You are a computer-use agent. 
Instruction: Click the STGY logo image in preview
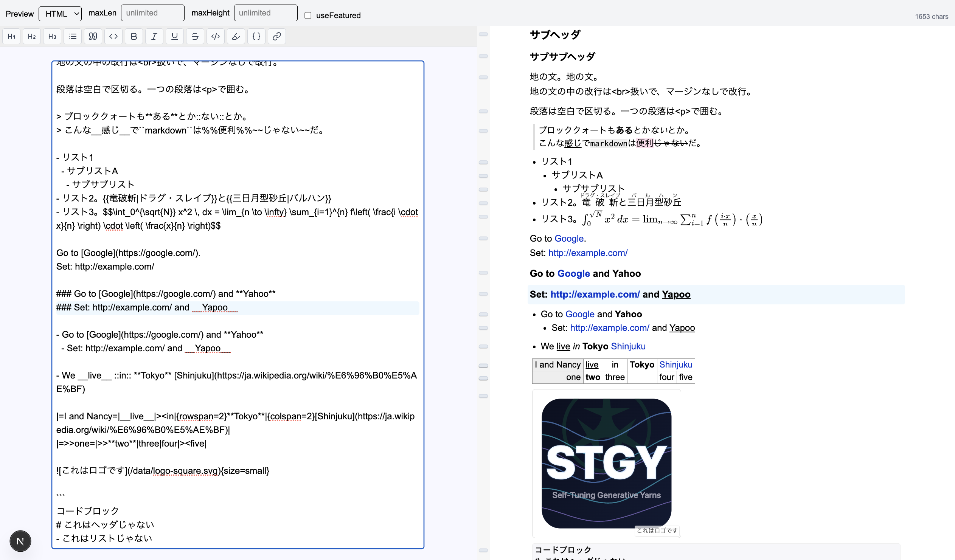pos(606,463)
